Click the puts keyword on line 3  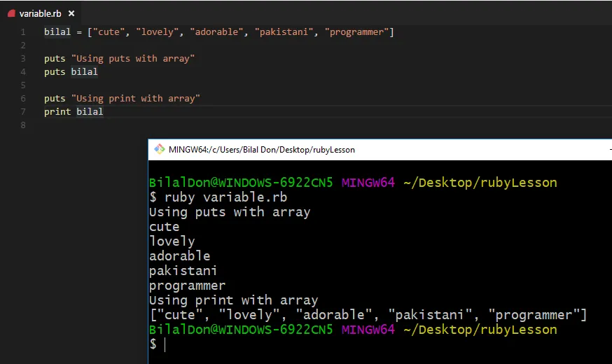click(55, 59)
